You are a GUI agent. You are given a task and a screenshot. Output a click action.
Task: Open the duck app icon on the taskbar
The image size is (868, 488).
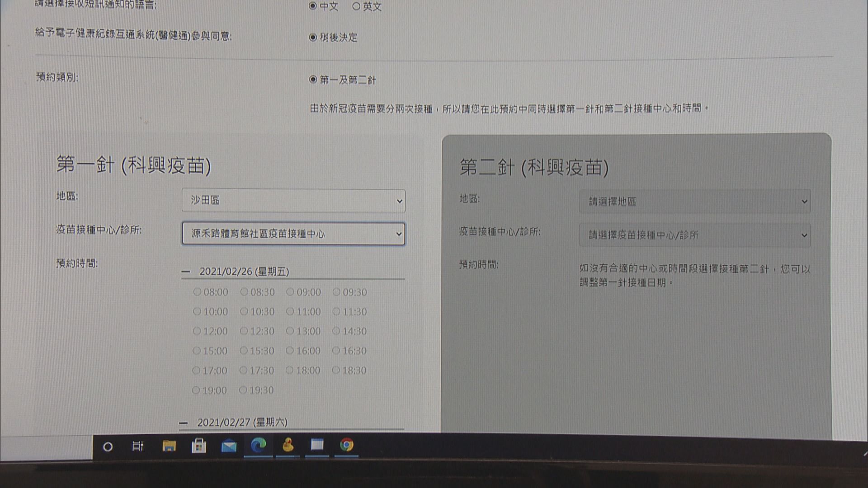click(288, 446)
